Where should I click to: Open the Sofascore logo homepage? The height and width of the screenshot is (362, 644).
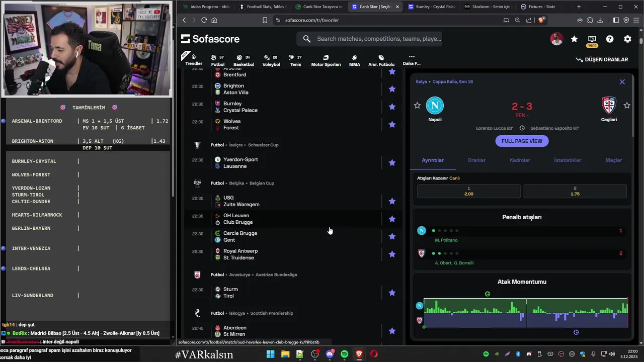coord(210,39)
